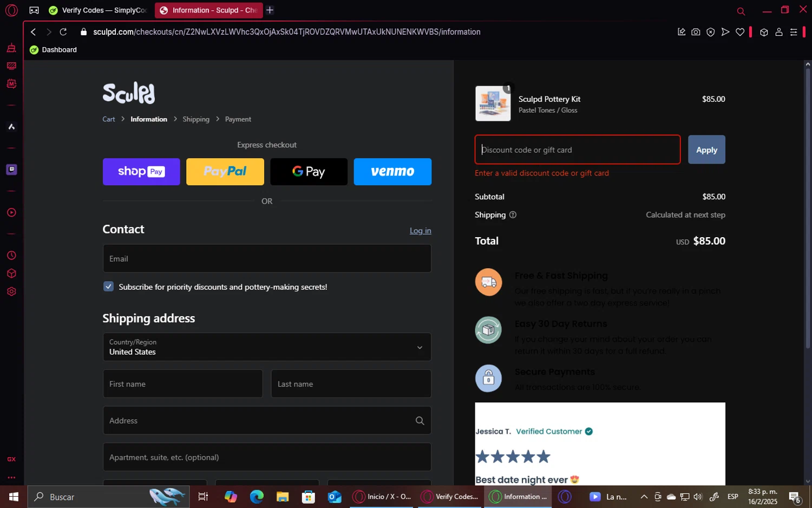This screenshot has width=812, height=508.
Task: Open File Explorer from taskbar
Action: coord(283,497)
